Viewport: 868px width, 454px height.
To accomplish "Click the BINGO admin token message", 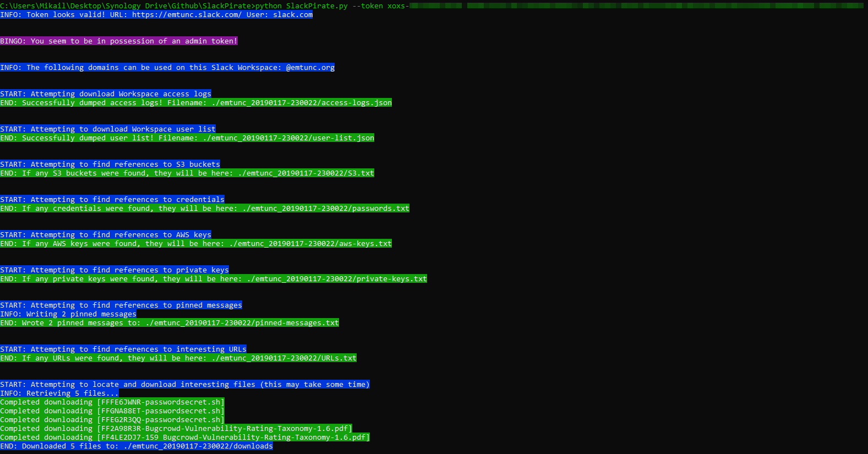I will pyautogui.click(x=119, y=41).
